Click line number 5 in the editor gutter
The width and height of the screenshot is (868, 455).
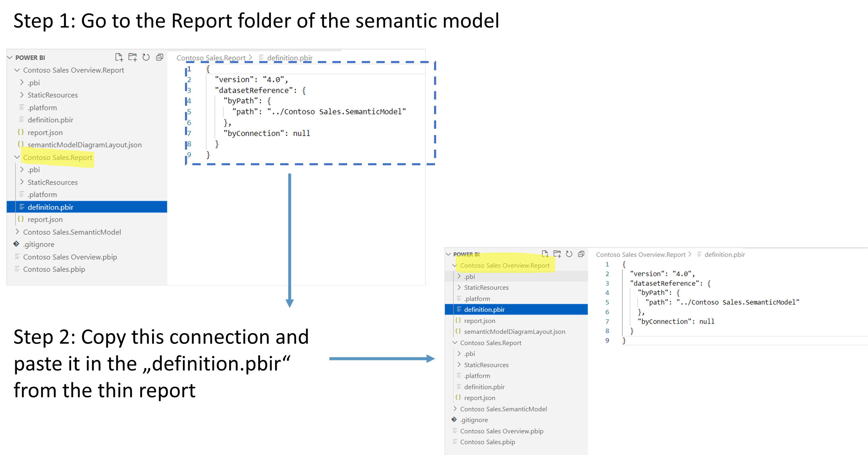click(x=189, y=111)
